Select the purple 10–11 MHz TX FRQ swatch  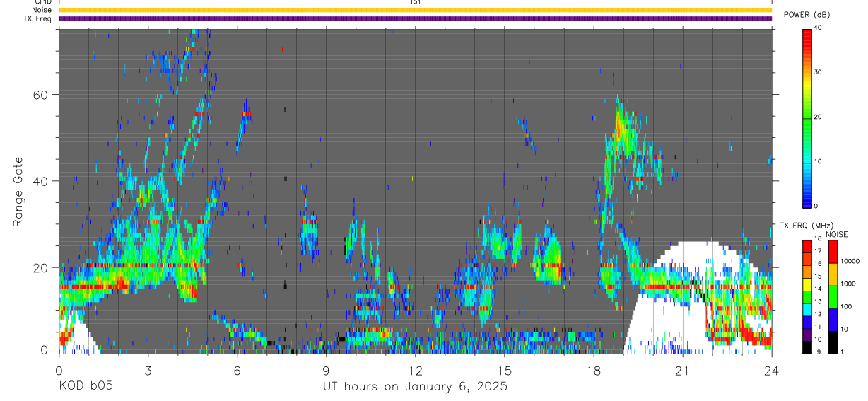pyautogui.click(x=807, y=335)
